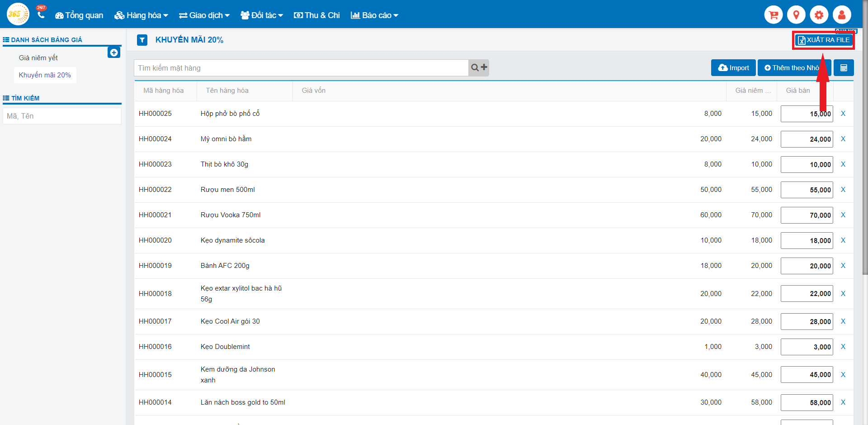Open the Thu & Chi menu
Screen dimensions: 868x425
coord(317,15)
